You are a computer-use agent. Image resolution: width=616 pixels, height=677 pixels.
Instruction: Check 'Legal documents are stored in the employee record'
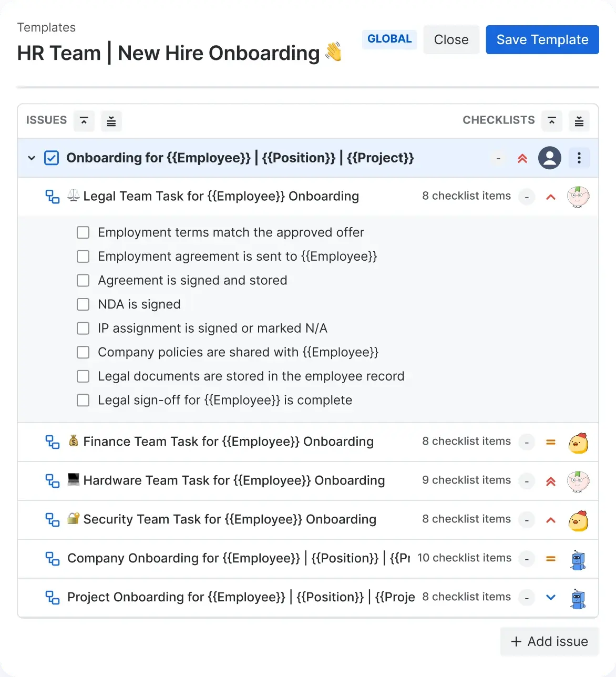click(x=83, y=376)
